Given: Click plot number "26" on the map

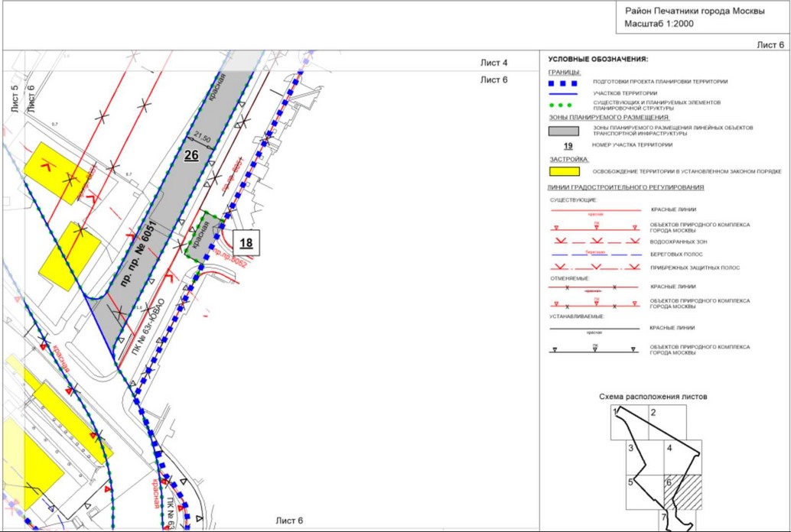Looking at the screenshot, I should tap(191, 155).
